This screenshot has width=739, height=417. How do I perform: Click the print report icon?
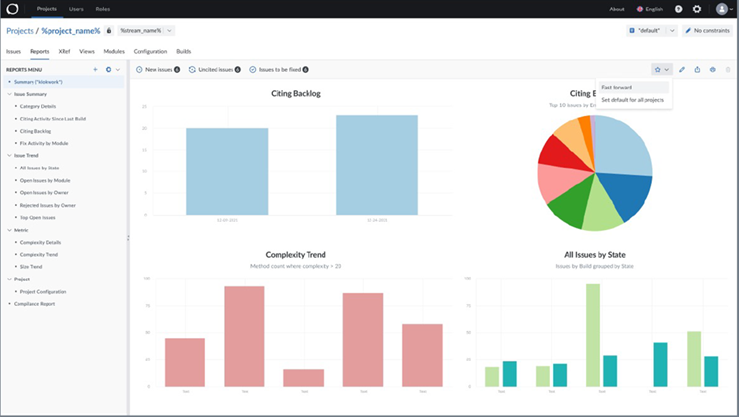[713, 70]
